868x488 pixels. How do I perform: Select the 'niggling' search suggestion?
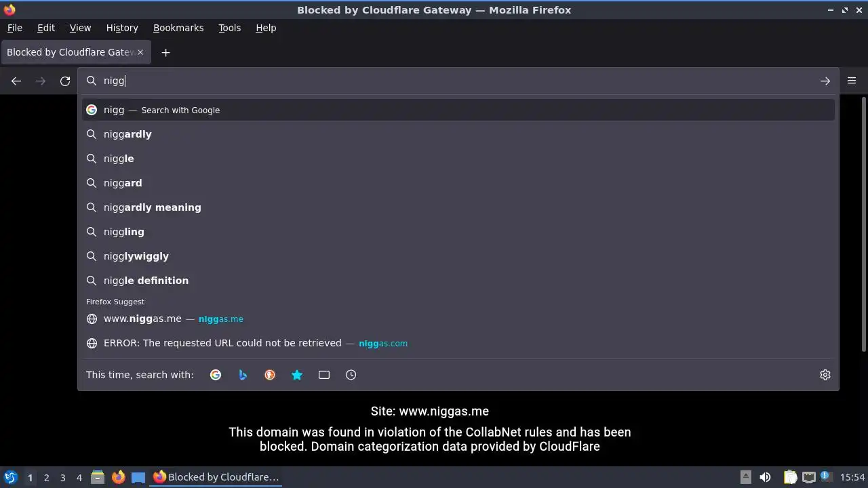458,232
